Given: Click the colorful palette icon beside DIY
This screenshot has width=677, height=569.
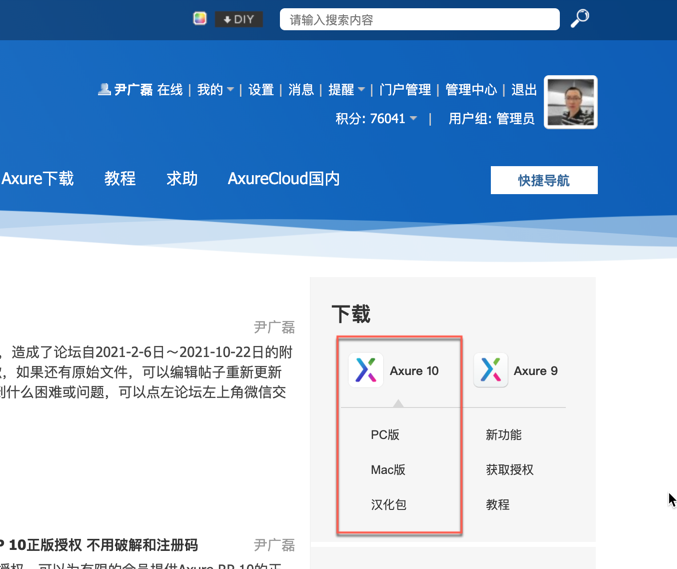Looking at the screenshot, I should 199,19.
